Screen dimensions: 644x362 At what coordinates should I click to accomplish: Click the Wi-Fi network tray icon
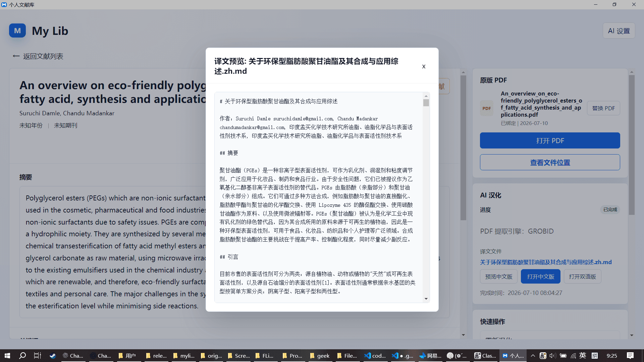(573, 356)
